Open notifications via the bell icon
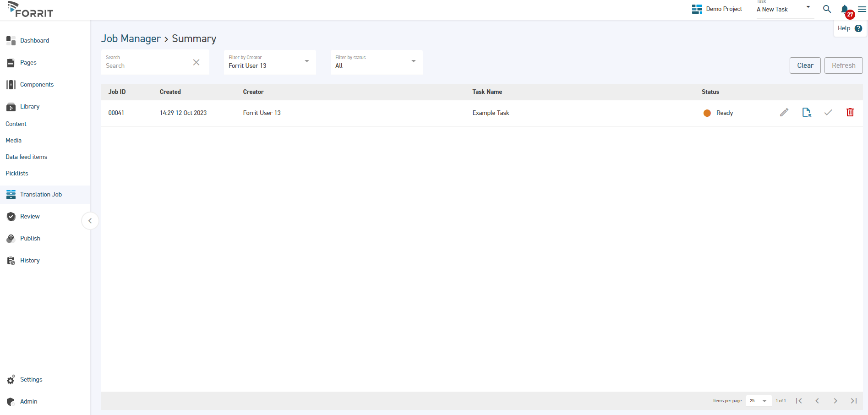 [x=845, y=9]
